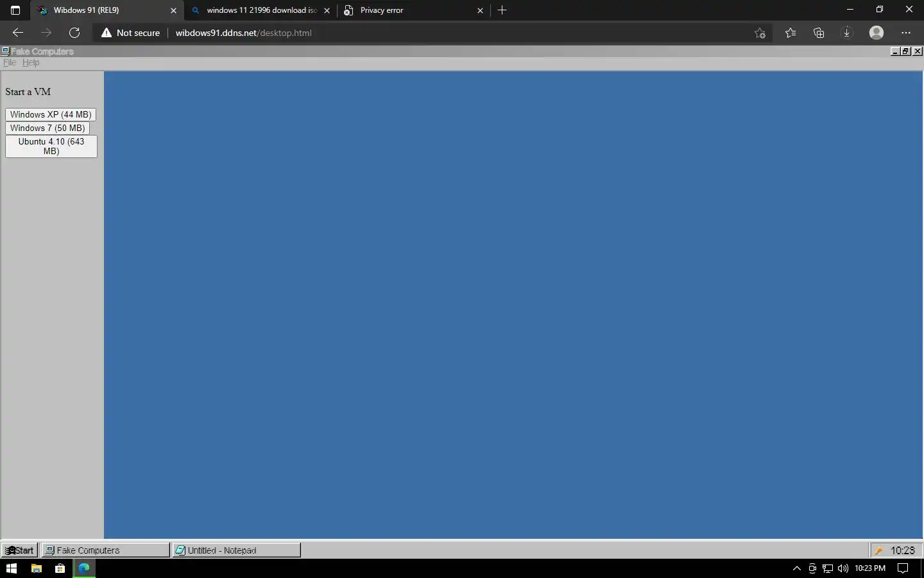Open the Help menu in Fake Computers
This screenshot has width=924, height=578.
(x=31, y=62)
